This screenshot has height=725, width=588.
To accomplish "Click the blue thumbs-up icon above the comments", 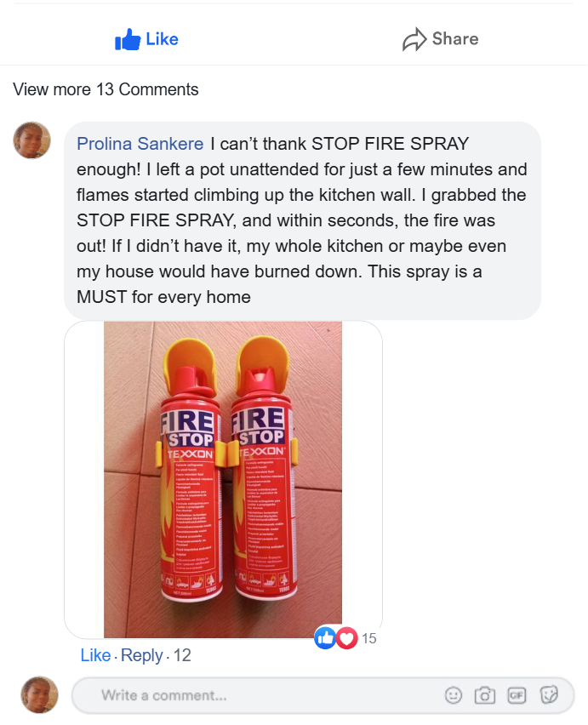I will (128, 39).
